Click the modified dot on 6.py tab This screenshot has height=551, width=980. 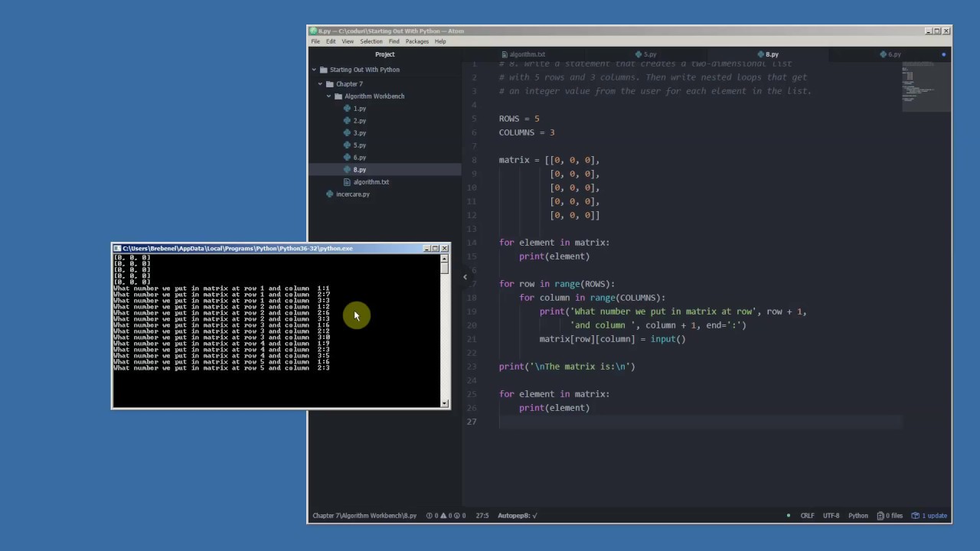pyautogui.click(x=944, y=54)
